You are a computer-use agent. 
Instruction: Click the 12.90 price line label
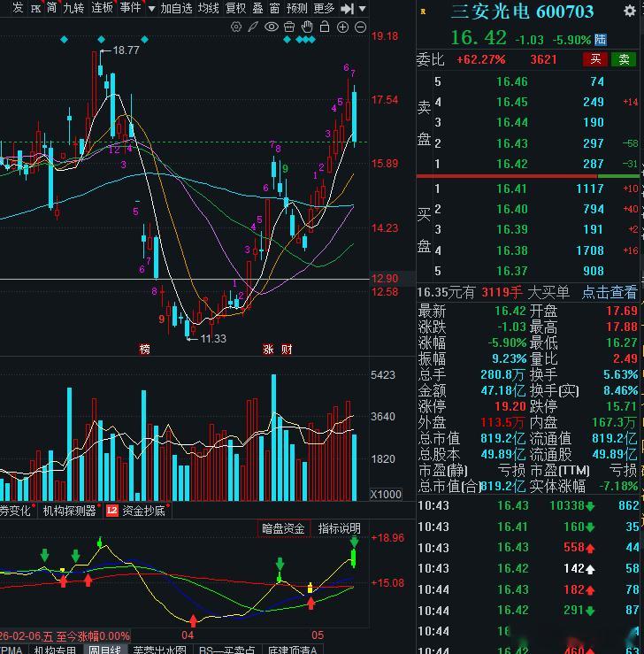point(385,279)
